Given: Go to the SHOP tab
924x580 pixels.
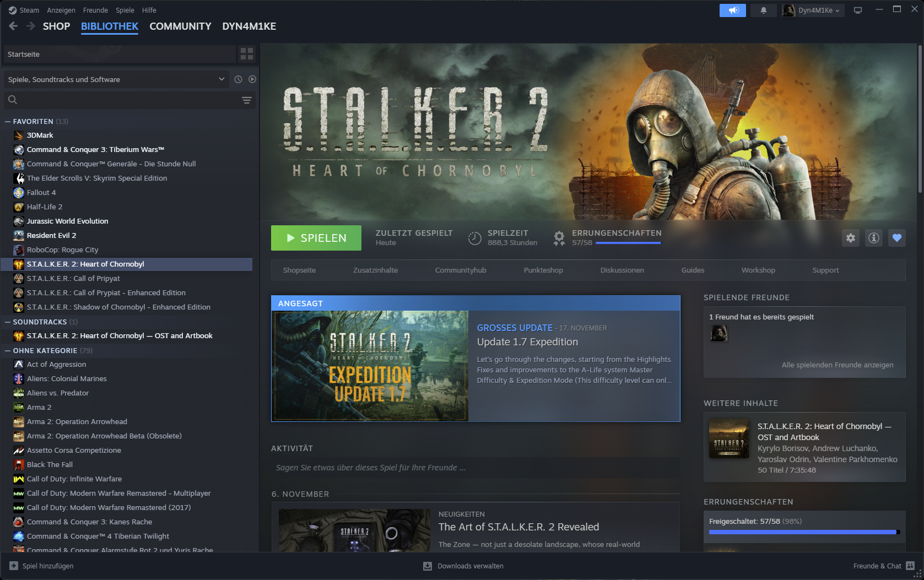Looking at the screenshot, I should coord(56,26).
